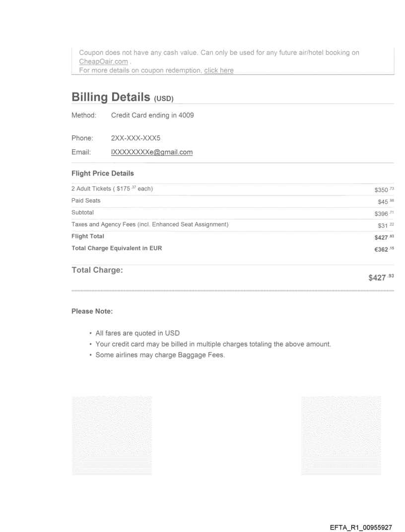The image size is (405, 532).
Task: Click the gmail.com email address link
Action: point(152,152)
